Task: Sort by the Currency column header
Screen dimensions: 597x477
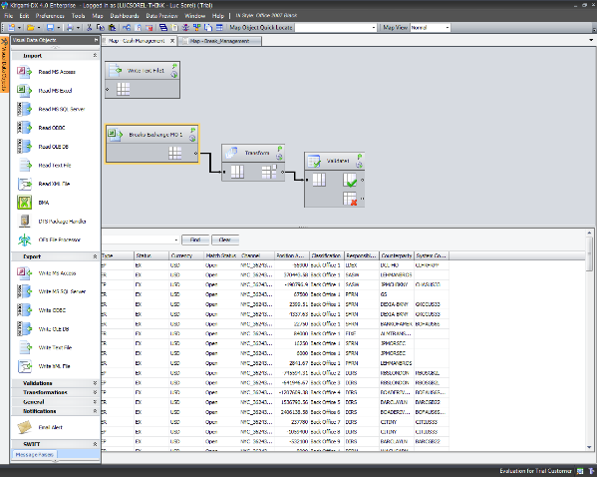Action: click(x=186, y=255)
